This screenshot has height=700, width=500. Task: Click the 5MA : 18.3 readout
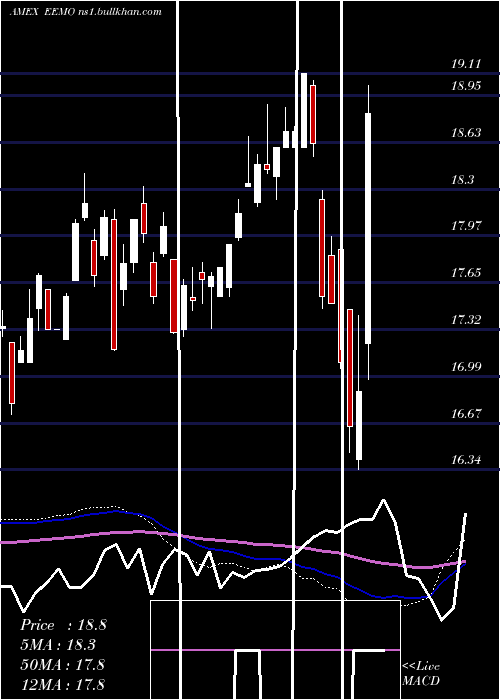point(58,645)
